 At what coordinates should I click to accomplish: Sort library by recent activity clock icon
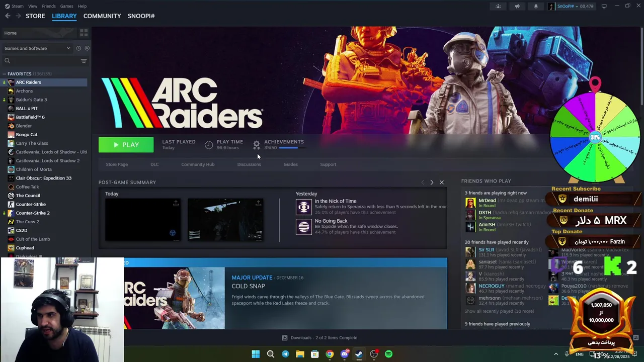pyautogui.click(x=78, y=48)
